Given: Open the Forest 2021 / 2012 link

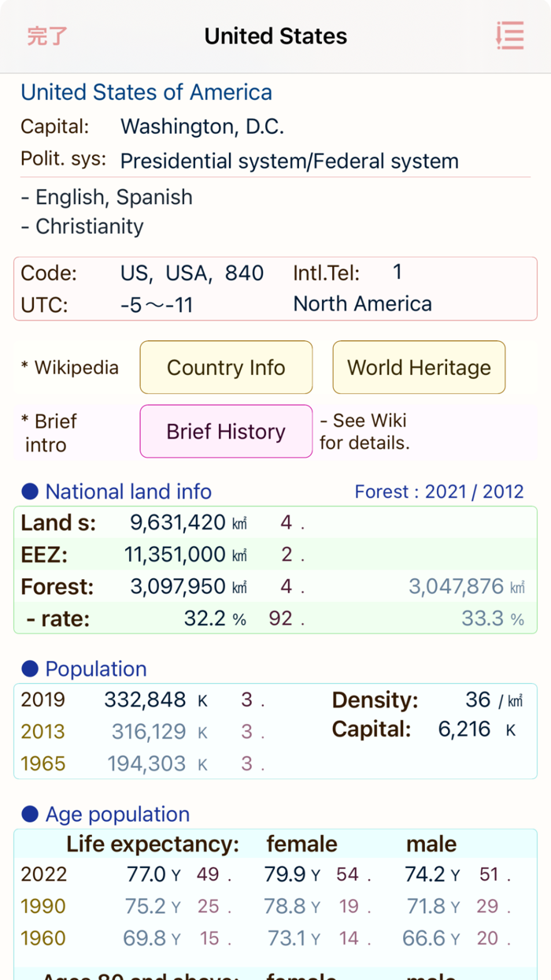Looking at the screenshot, I should coord(440,490).
